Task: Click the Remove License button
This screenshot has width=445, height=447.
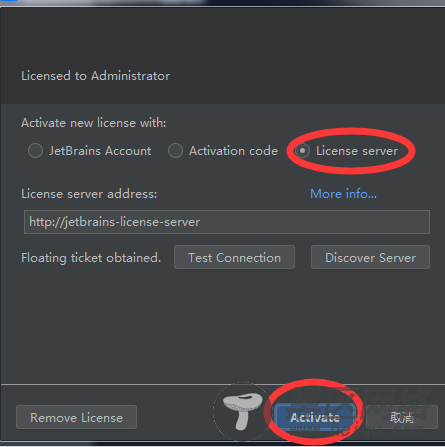Action: 76,417
